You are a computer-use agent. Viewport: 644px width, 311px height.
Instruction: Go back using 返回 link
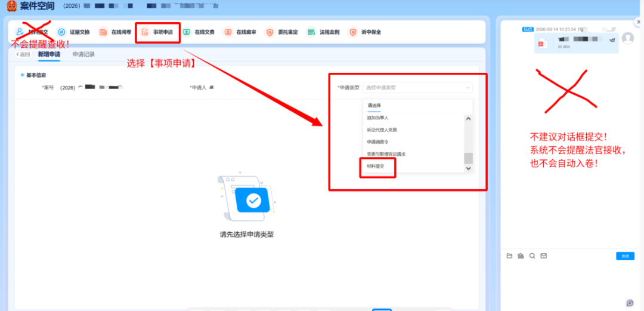[23, 54]
